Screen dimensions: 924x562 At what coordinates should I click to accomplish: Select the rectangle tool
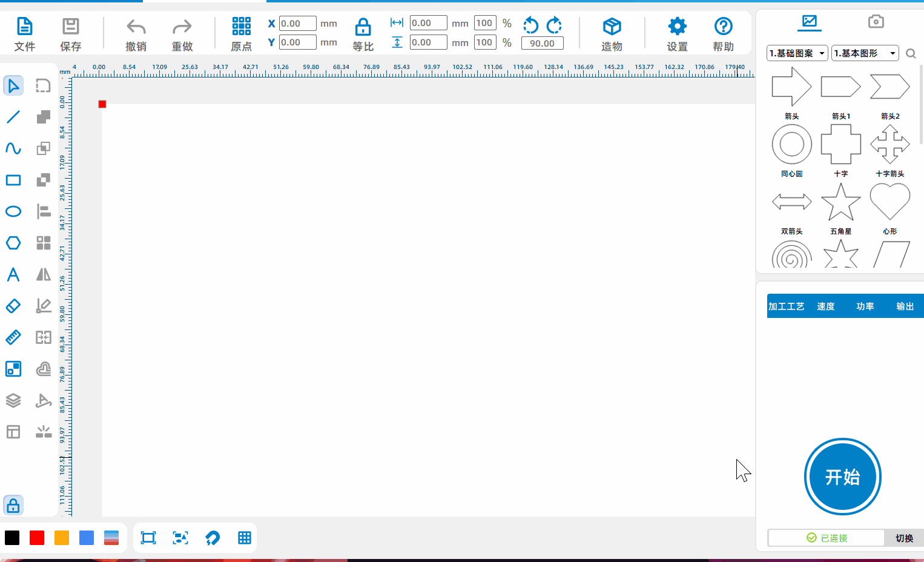click(13, 180)
